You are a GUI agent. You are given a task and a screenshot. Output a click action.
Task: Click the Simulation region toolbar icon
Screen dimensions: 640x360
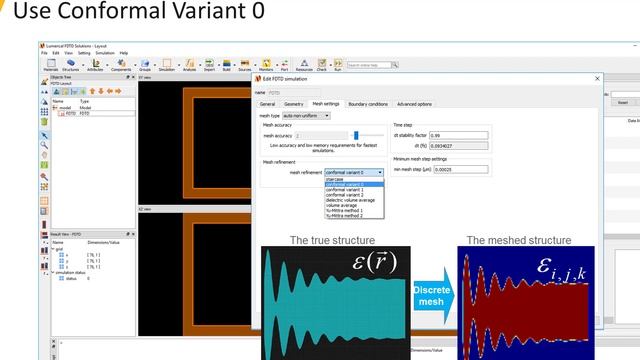(x=167, y=63)
